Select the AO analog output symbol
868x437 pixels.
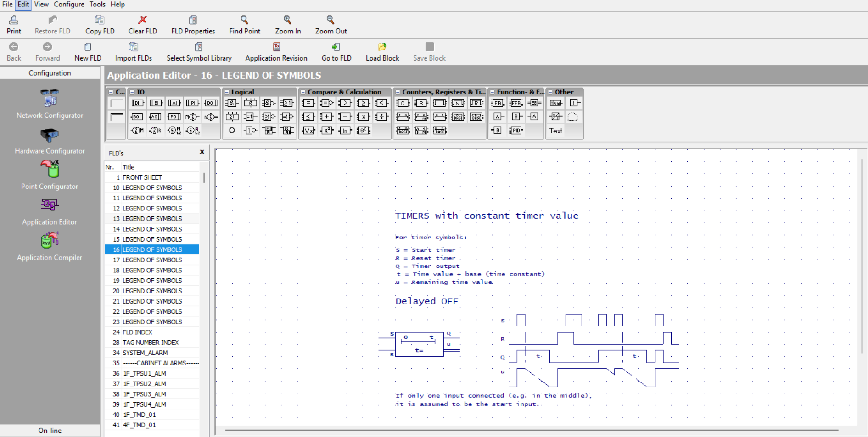click(155, 116)
